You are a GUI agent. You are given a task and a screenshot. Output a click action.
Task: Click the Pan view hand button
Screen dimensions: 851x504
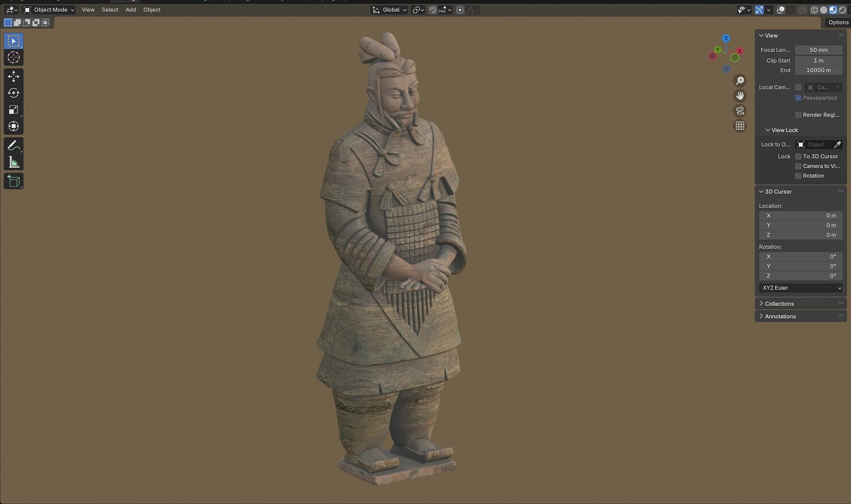(740, 96)
